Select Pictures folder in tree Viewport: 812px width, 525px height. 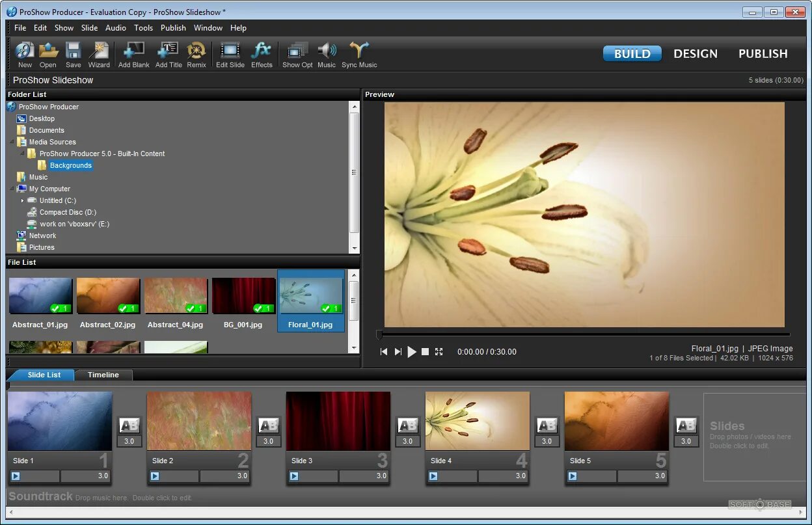click(x=42, y=247)
